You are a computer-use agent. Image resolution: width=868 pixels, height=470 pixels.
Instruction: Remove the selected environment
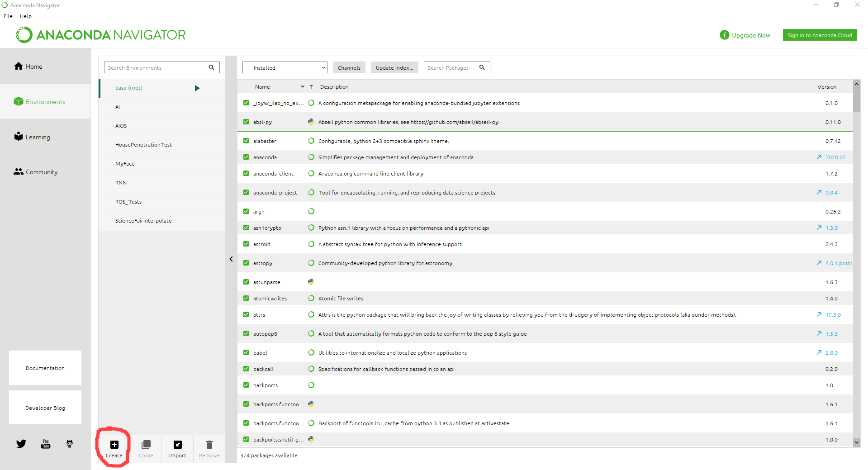click(209, 448)
